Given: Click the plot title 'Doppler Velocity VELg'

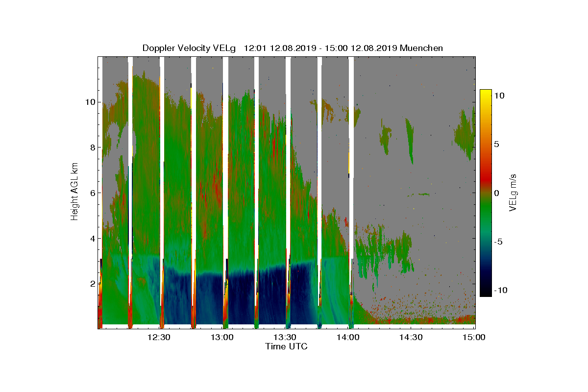Looking at the screenshot, I should [x=190, y=48].
